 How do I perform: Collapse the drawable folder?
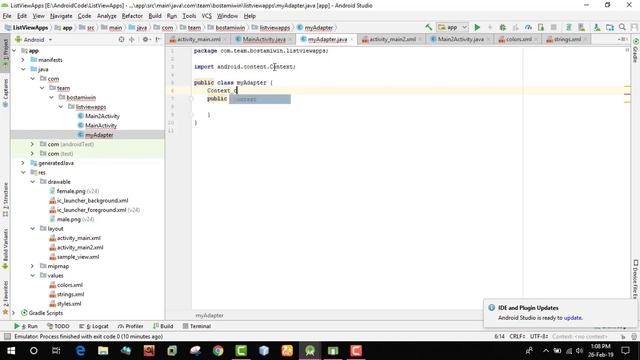[x=33, y=182]
